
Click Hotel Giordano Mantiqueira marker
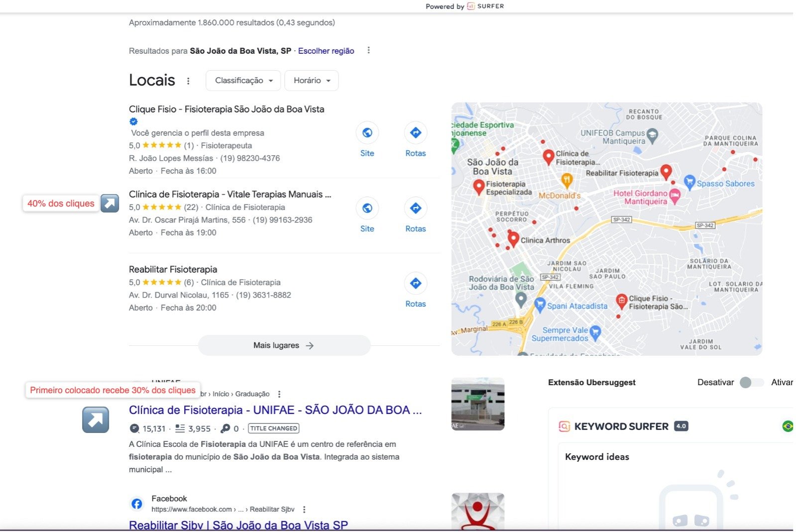tap(675, 196)
